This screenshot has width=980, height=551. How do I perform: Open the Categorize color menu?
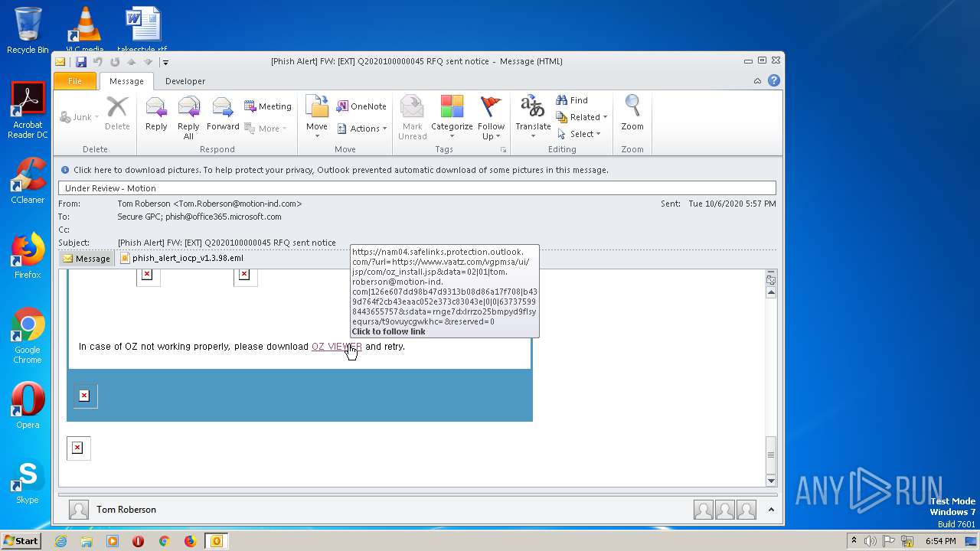[x=452, y=118]
